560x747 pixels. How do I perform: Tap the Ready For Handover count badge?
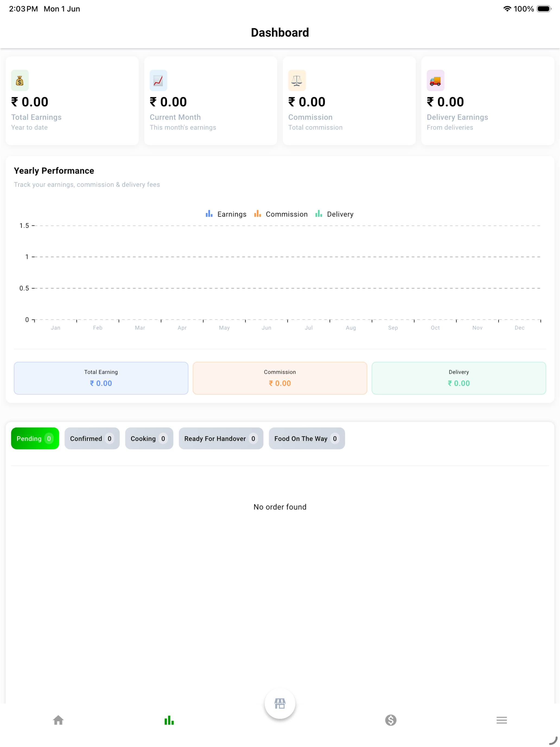coord(253,438)
